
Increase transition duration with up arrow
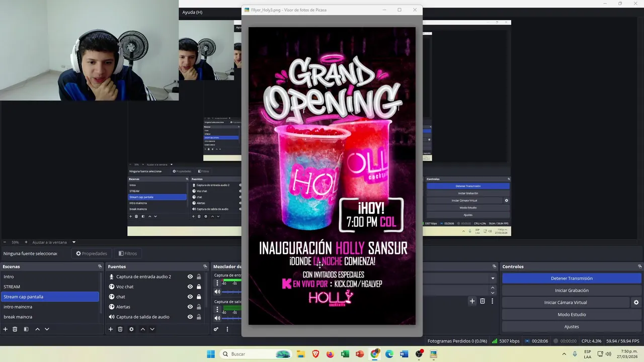(x=493, y=288)
